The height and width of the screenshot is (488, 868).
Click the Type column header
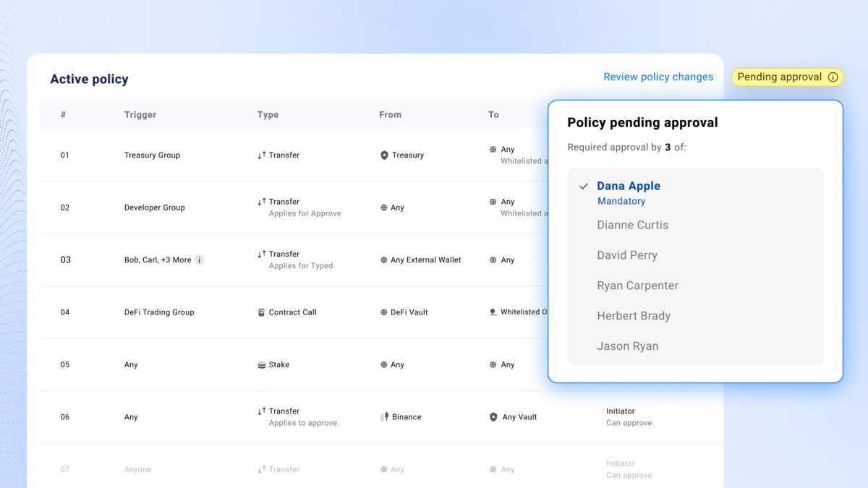point(268,114)
